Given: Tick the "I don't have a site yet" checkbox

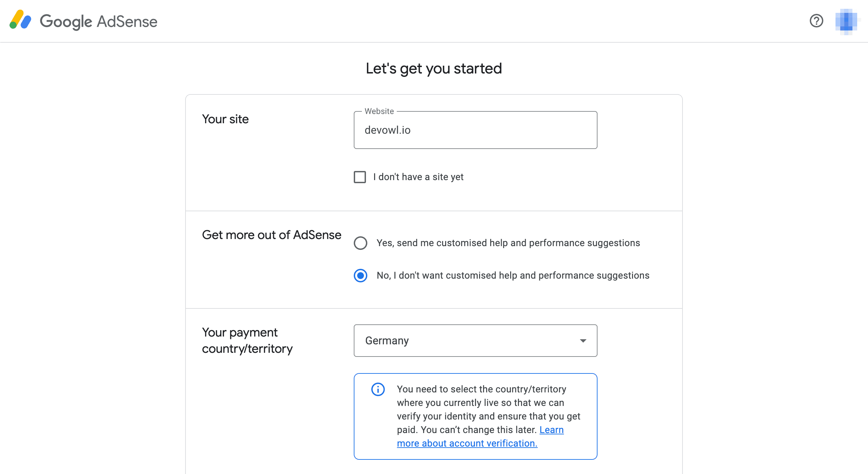Looking at the screenshot, I should click(x=360, y=177).
